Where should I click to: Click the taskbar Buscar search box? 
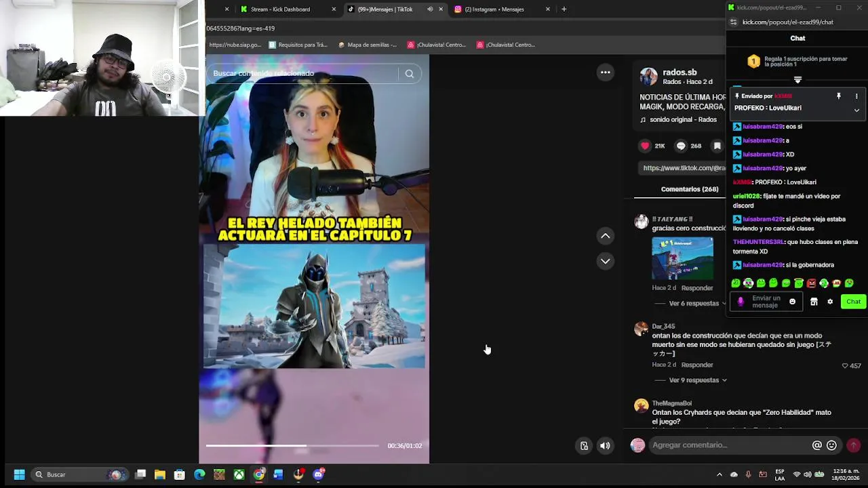pos(79,474)
